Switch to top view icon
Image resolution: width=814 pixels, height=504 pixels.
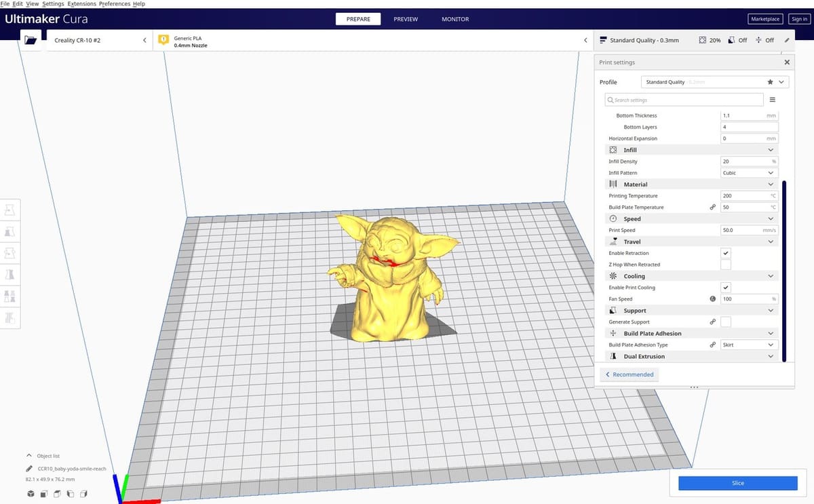click(x=58, y=494)
